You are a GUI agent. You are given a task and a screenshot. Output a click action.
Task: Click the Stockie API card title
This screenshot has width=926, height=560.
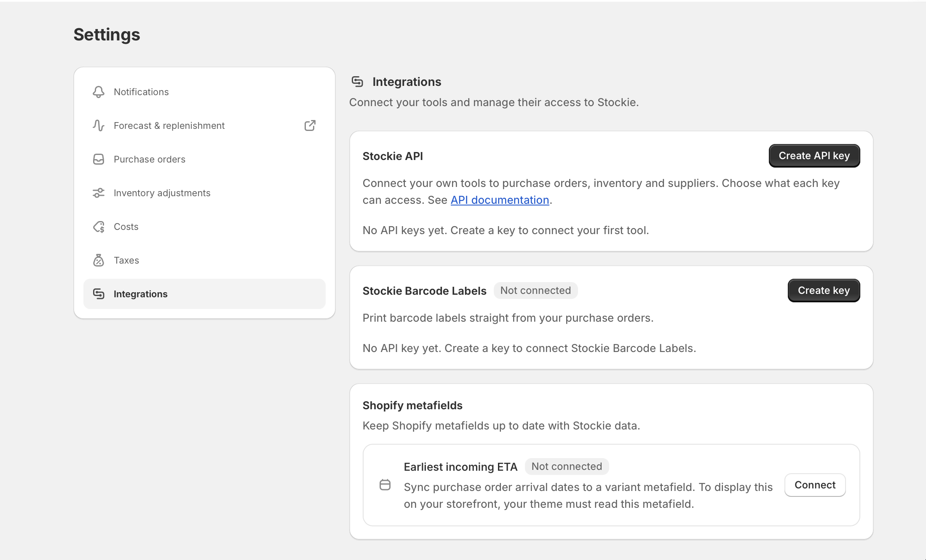pos(393,156)
